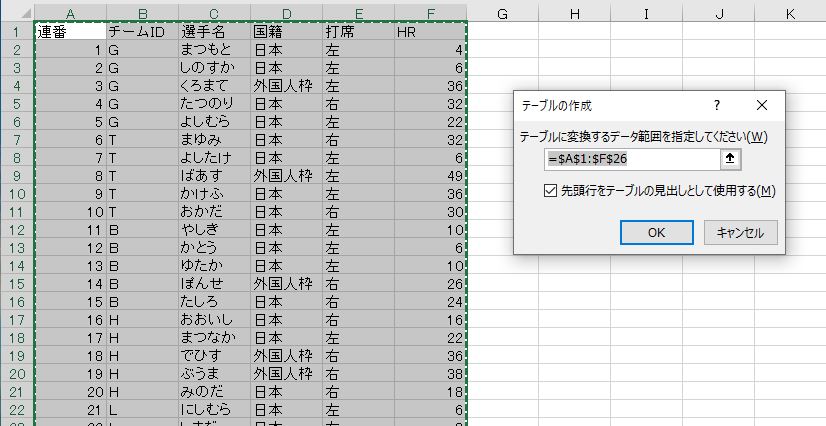Viewport: 826px width, 426px height.
Task: Click the cell containing かけふ
Action: 214,193
